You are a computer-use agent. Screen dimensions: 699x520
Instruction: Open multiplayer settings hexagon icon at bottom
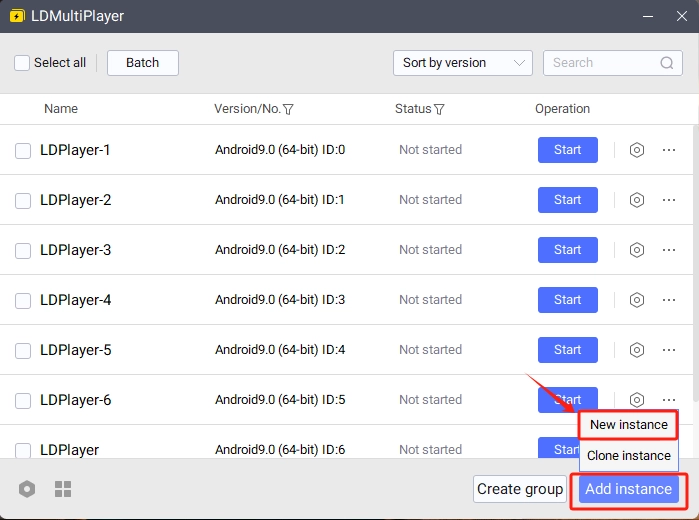27,489
